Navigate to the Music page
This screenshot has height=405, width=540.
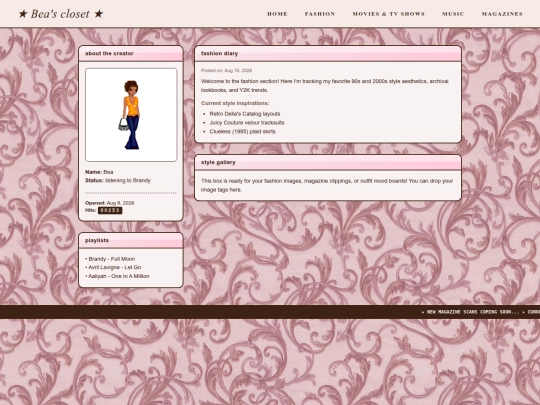pyautogui.click(x=453, y=14)
